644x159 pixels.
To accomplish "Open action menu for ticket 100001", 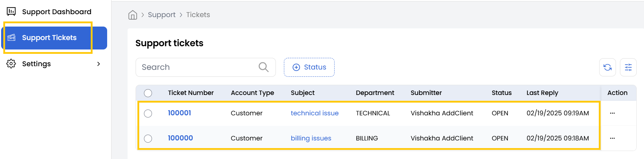I will point(612,113).
